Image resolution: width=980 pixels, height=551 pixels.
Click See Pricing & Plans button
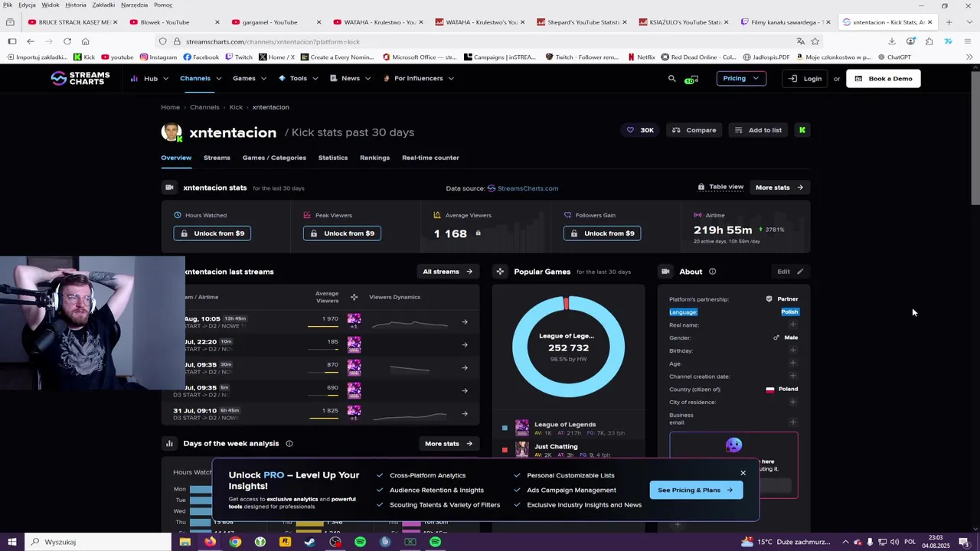[x=696, y=490]
